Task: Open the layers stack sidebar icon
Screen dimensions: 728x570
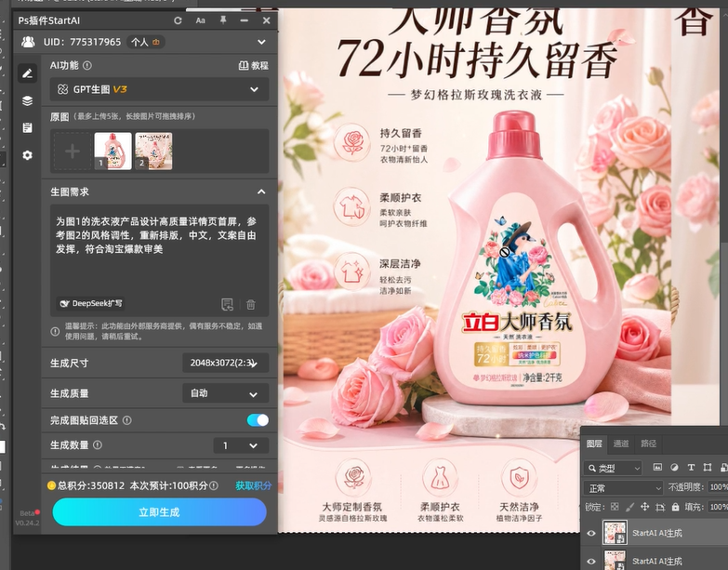Action: coord(27,100)
